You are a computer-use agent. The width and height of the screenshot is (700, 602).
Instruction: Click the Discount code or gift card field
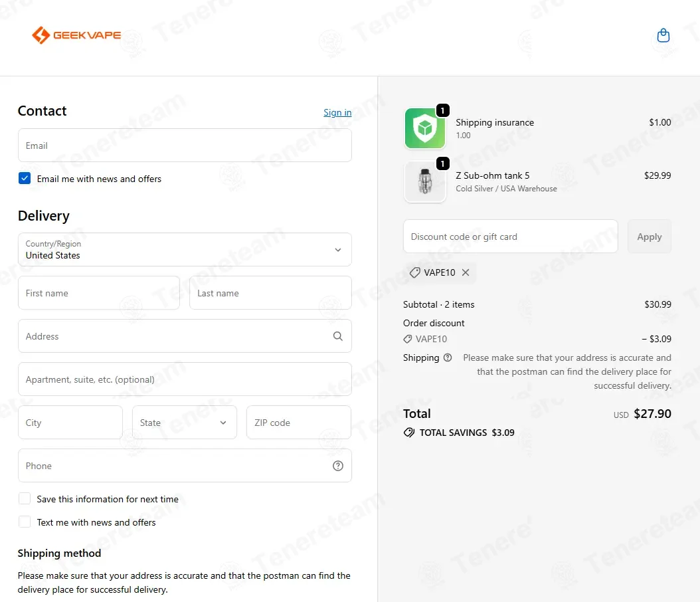510,237
